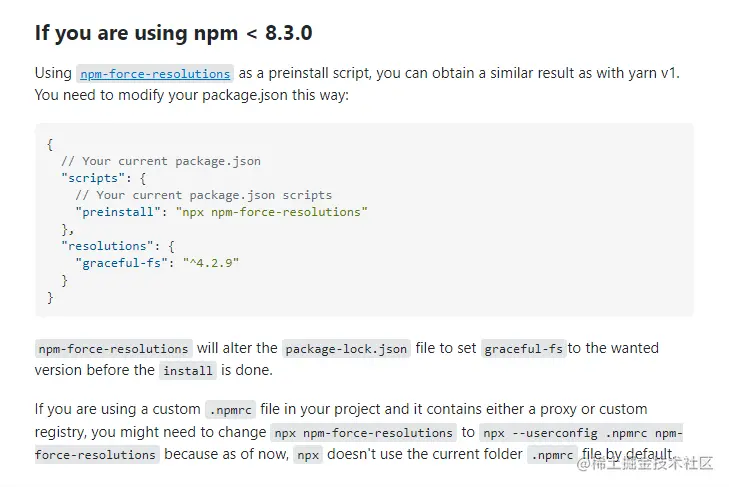Click standalone 'npx' code in last sentence
729x487 pixels.
pyautogui.click(x=305, y=455)
